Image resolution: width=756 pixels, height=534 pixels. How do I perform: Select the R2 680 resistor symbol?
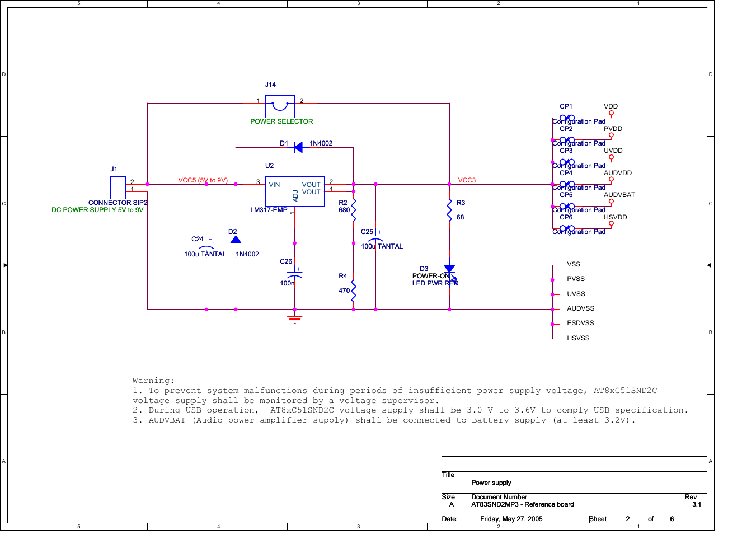click(354, 210)
